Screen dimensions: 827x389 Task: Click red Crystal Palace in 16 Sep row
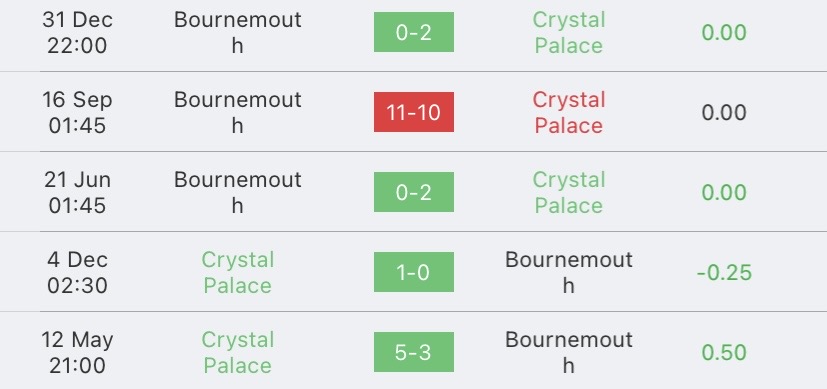pyautogui.click(x=569, y=113)
